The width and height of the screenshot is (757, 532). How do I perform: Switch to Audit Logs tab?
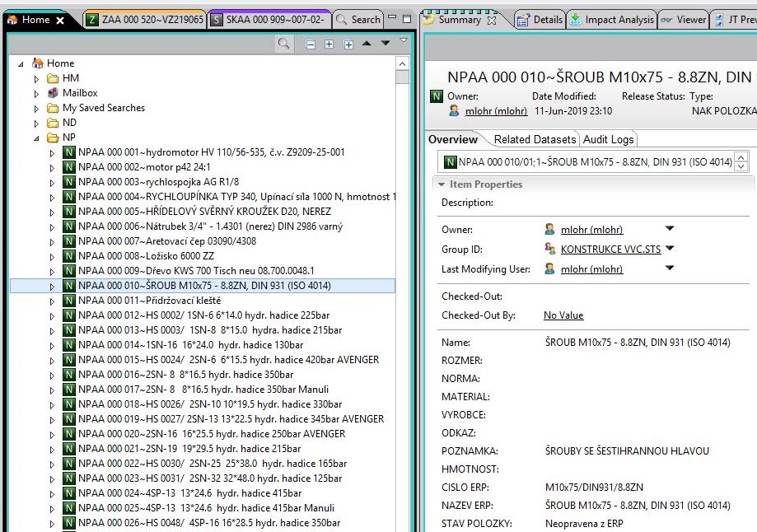pos(608,139)
